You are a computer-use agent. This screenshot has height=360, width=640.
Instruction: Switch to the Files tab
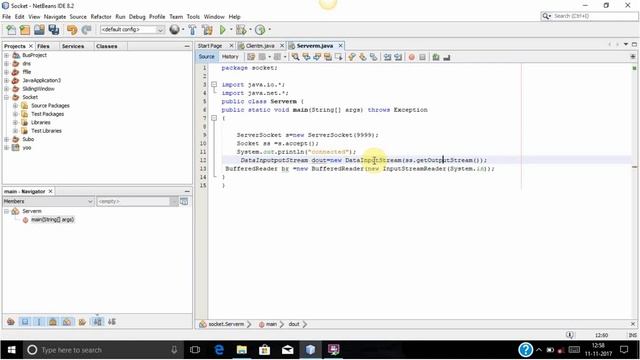pyautogui.click(x=43, y=46)
